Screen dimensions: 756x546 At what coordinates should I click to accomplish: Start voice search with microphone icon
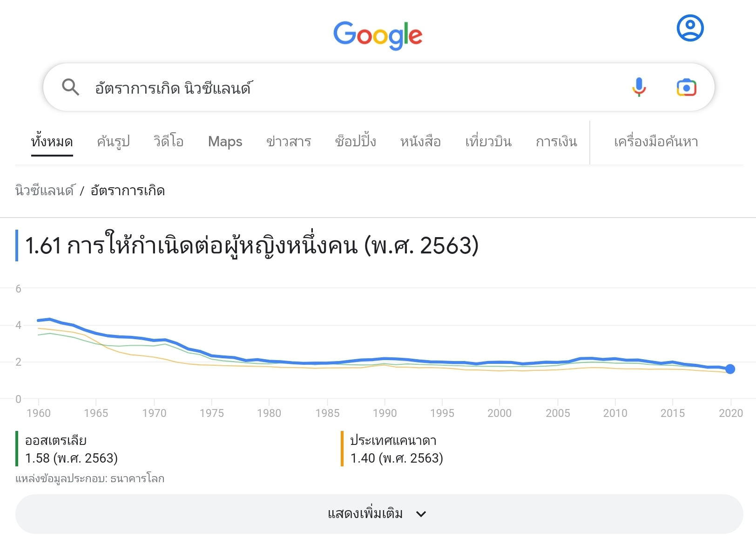[x=639, y=87]
